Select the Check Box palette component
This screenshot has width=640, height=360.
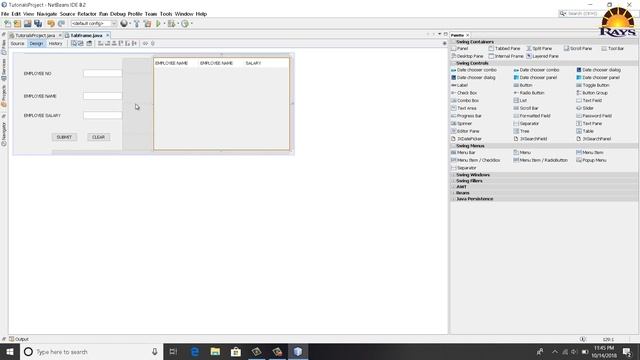tap(464, 93)
